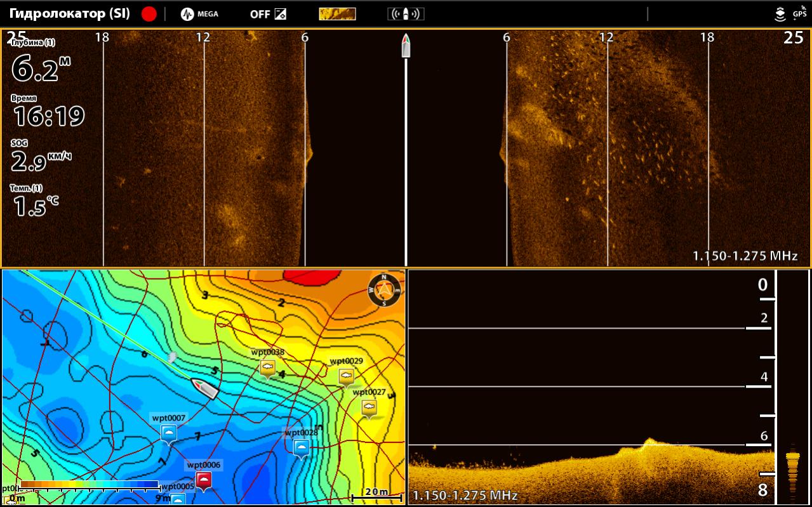This screenshot has height=507, width=812.
Task: Click the MEGA imaging icon
Action: click(199, 14)
